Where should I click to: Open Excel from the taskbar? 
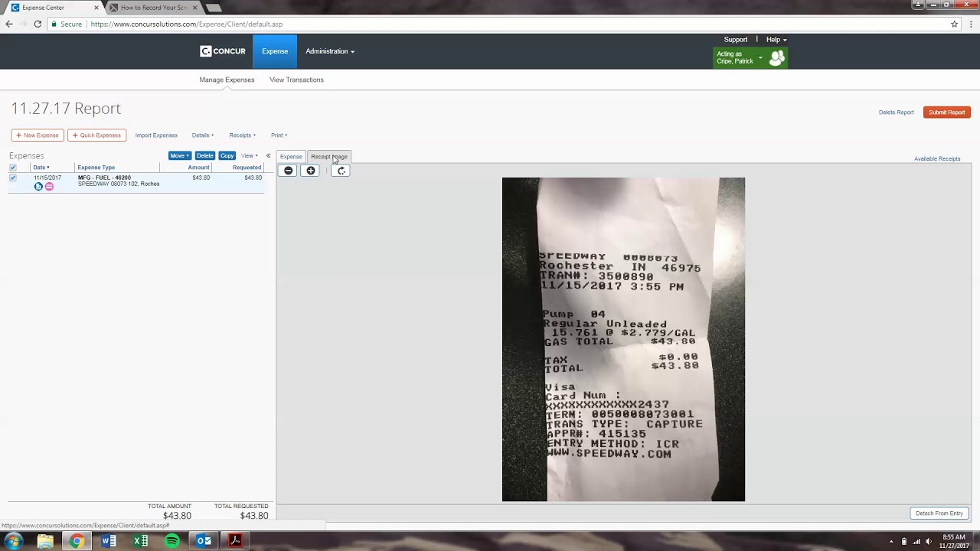click(x=141, y=541)
